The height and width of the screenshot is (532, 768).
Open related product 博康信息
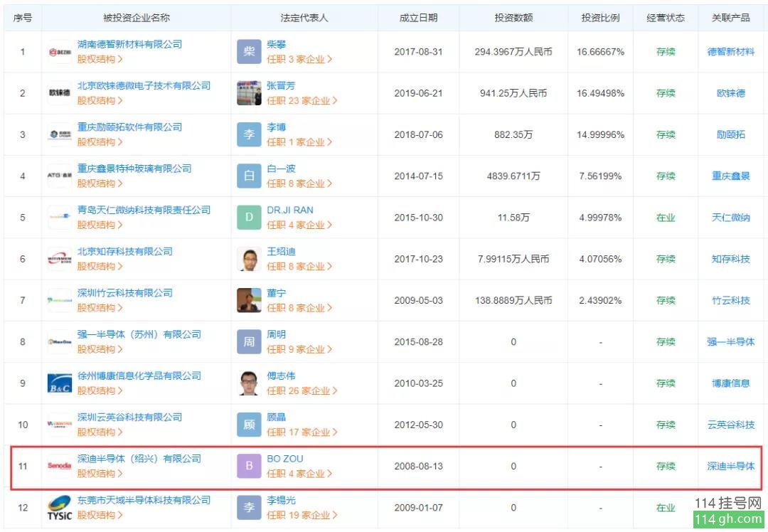[731, 383]
